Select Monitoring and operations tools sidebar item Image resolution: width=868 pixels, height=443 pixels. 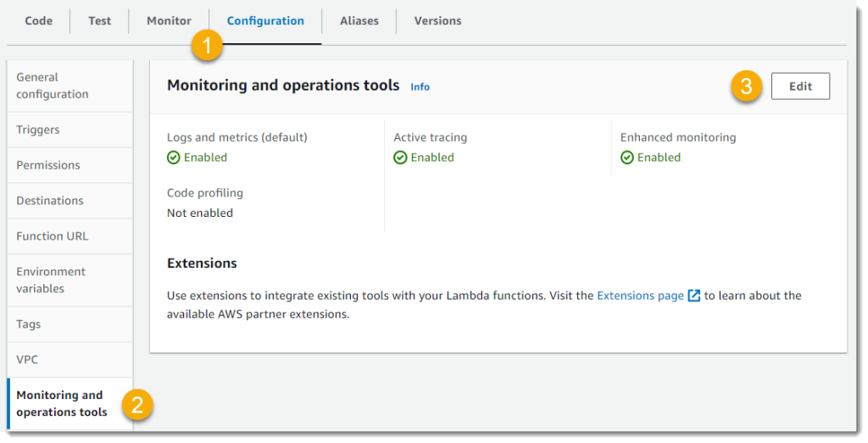point(62,403)
